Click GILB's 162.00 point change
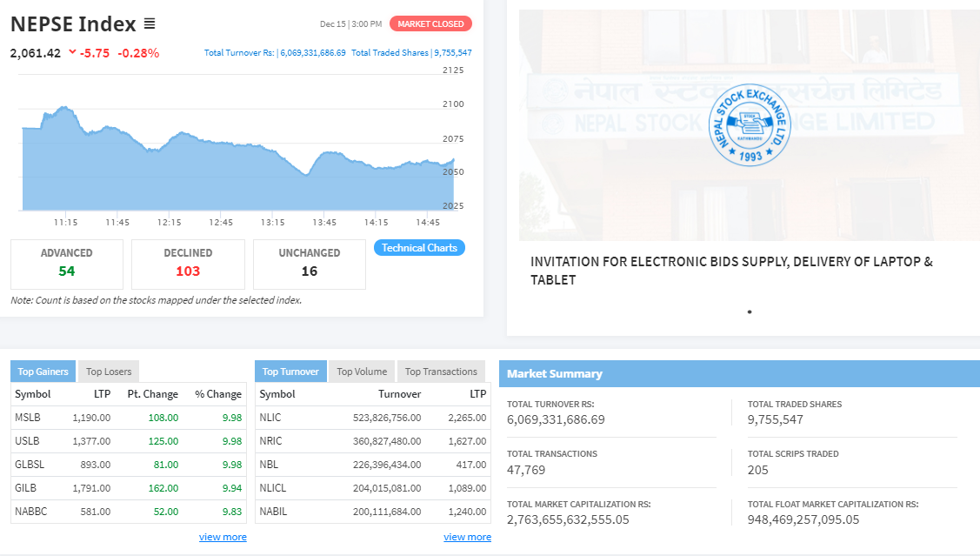 pyautogui.click(x=163, y=488)
